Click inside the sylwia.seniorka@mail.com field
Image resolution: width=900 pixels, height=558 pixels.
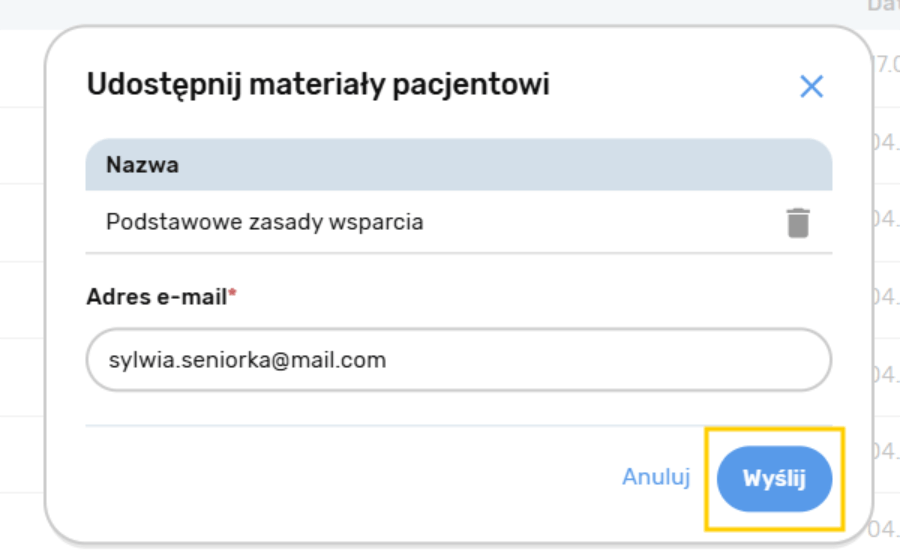(458, 360)
